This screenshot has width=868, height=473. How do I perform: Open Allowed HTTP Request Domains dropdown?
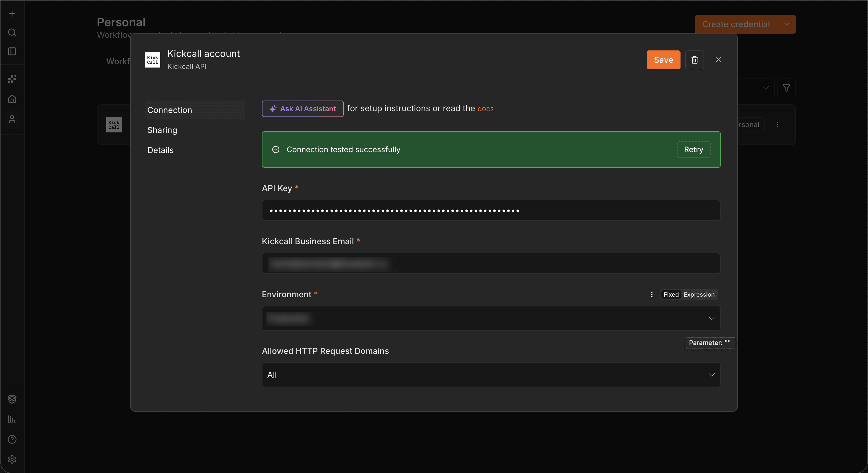point(491,375)
